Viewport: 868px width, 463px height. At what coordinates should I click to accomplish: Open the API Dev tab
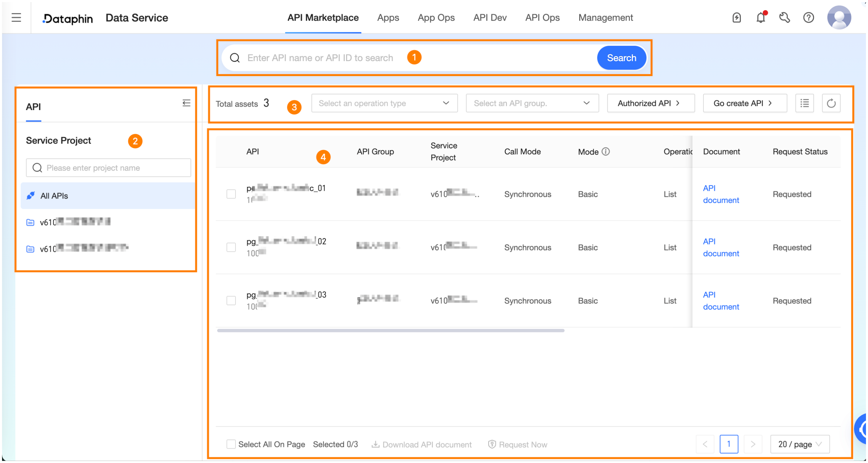pos(490,18)
